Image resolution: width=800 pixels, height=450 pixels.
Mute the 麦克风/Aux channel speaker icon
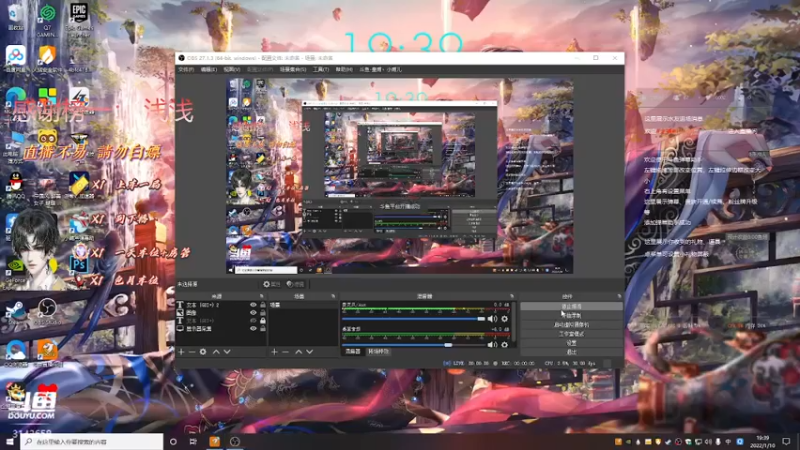pos(492,319)
